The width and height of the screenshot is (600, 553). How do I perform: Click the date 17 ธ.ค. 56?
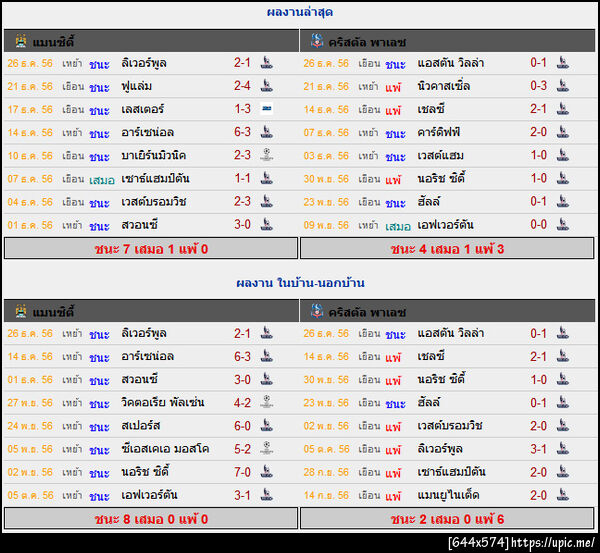(30, 109)
